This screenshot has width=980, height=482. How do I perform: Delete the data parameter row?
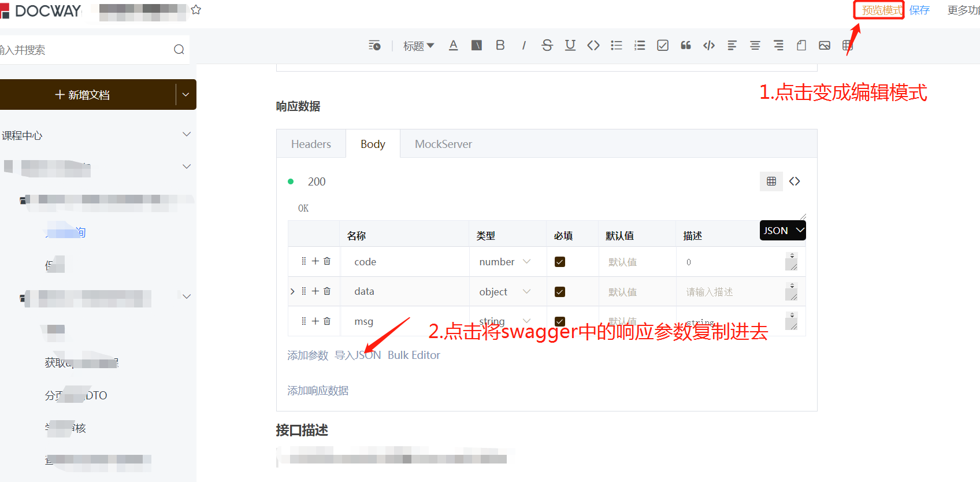[327, 291]
